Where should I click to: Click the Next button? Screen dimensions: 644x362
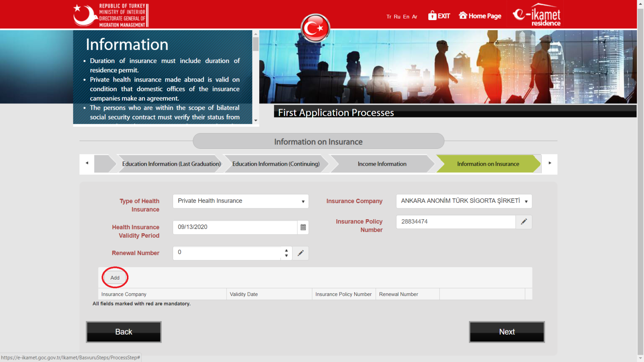[506, 332]
